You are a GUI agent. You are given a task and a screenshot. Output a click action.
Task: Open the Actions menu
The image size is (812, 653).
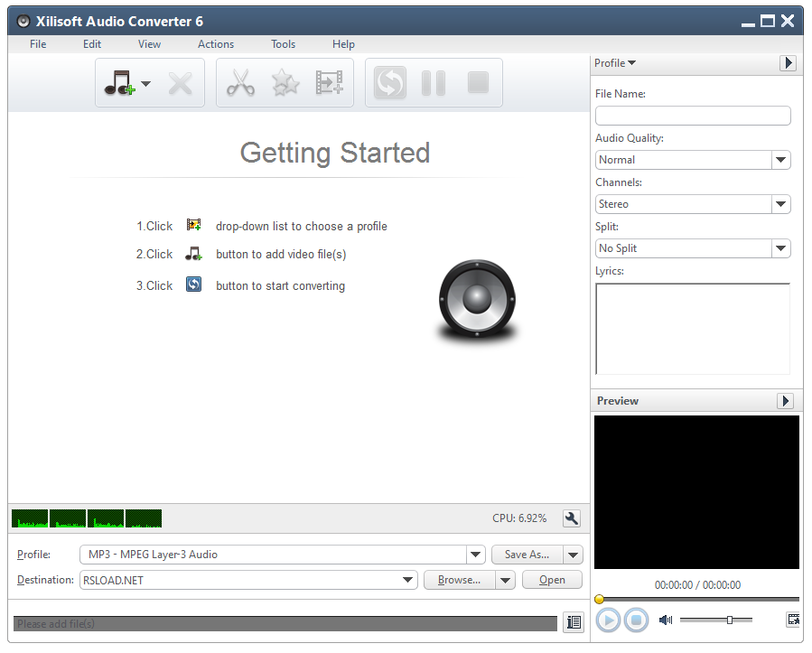tap(216, 43)
